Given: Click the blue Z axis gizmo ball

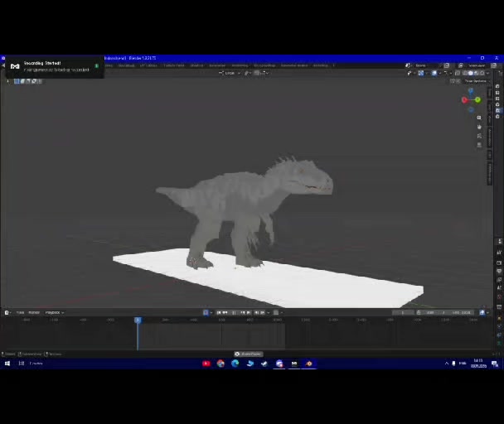Looking at the screenshot, I should [x=471, y=91].
